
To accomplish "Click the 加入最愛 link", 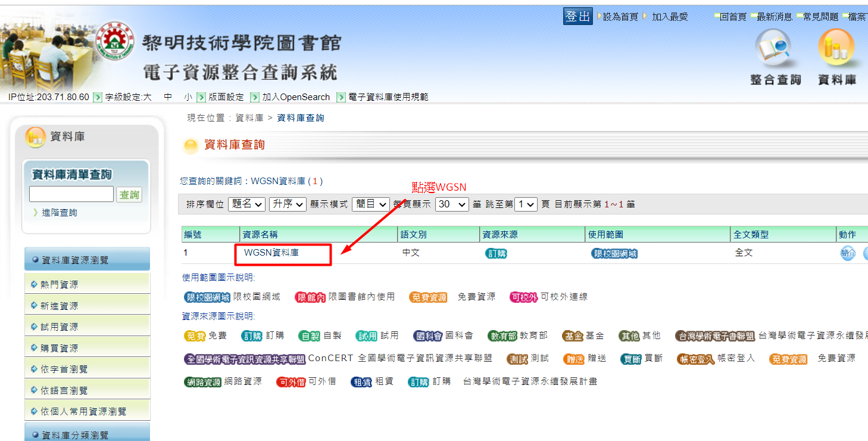I will click(x=670, y=17).
